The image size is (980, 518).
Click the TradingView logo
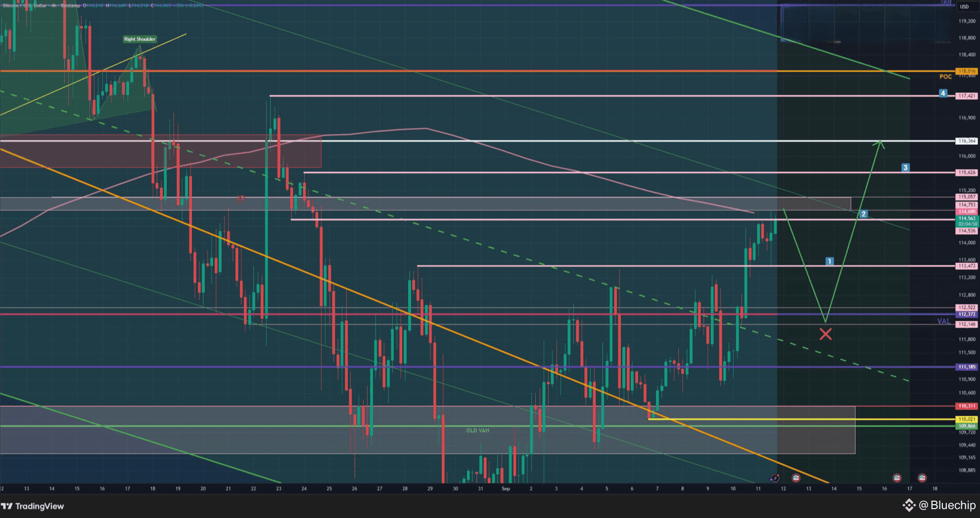coord(33,506)
